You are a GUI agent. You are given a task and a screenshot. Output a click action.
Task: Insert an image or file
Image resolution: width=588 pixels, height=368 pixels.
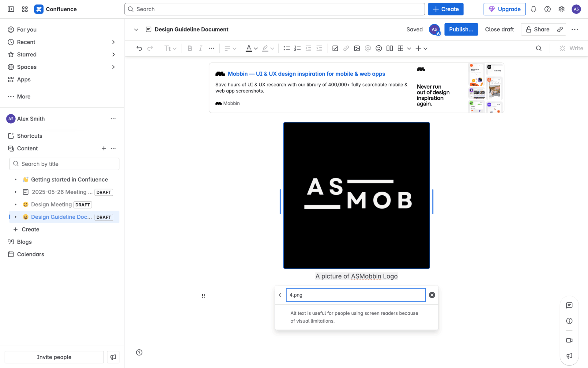point(357,48)
